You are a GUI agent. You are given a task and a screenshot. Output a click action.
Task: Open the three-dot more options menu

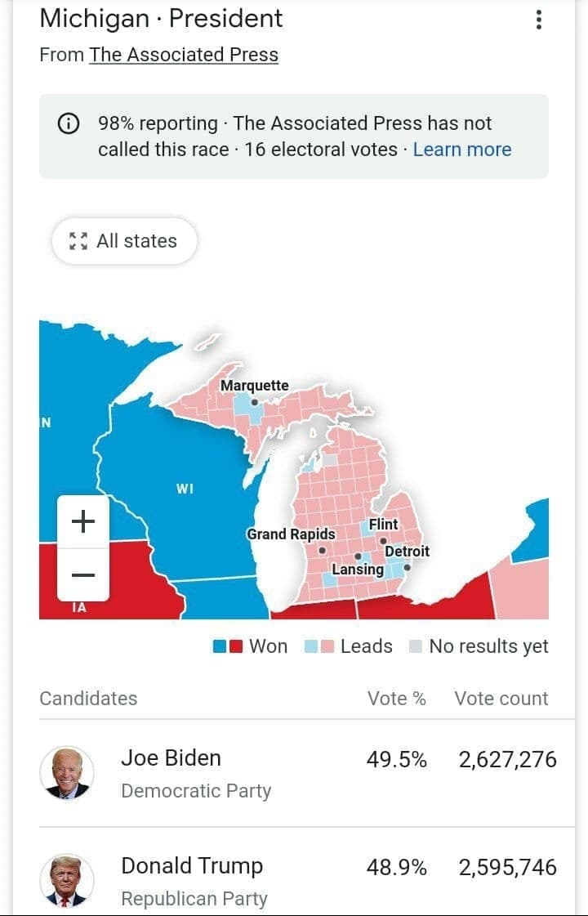point(538,20)
